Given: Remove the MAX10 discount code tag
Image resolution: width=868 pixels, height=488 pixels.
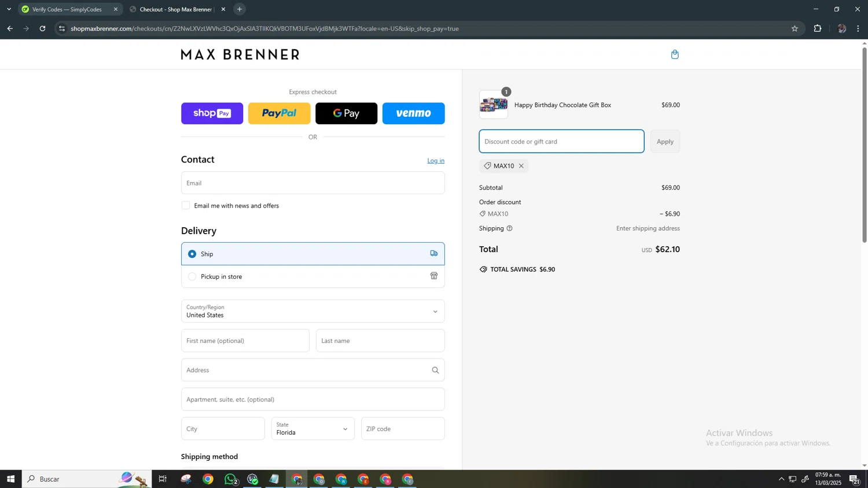Looking at the screenshot, I should (521, 166).
